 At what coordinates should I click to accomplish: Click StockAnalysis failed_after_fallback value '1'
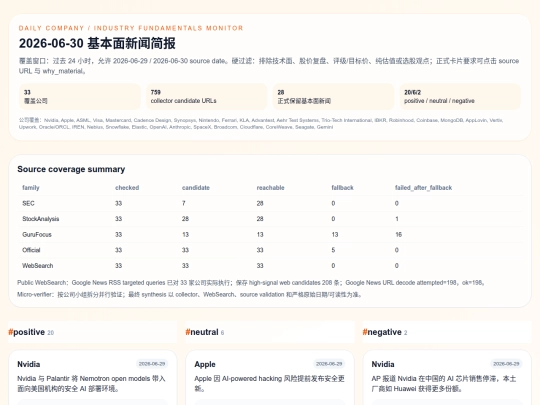tap(397, 219)
